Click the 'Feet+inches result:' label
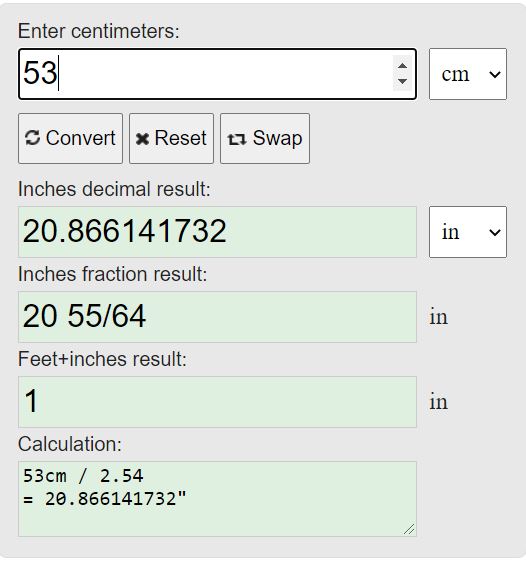 click(x=102, y=359)
